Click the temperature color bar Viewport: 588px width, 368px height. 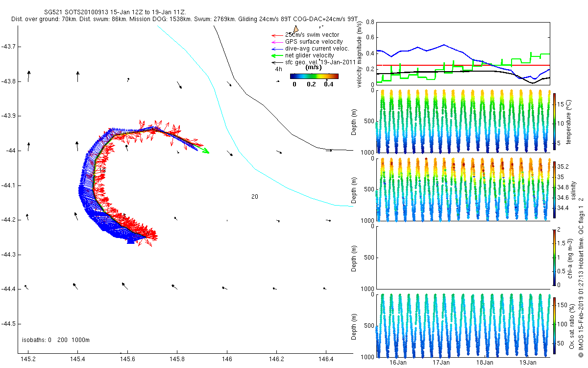pyautogui.click(x=554, y=123)
